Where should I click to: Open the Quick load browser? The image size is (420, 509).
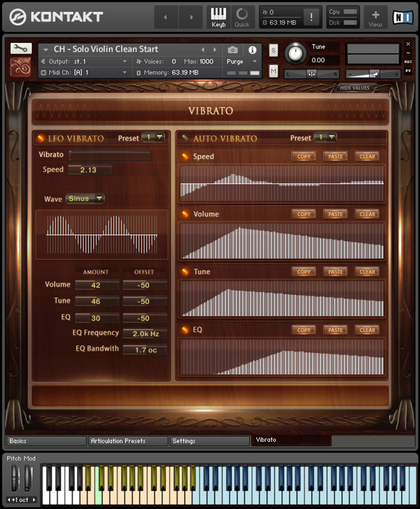tap(242, 17)
